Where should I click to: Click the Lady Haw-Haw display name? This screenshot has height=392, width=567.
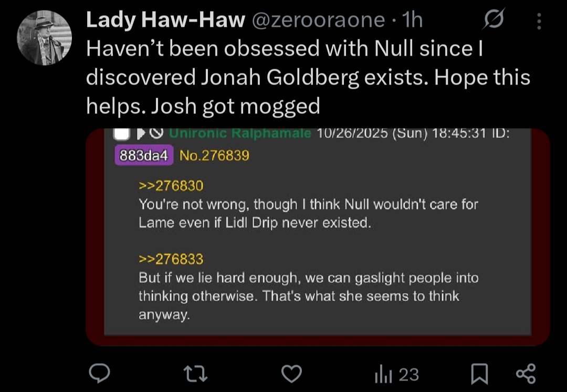click(x=165, y=20)
